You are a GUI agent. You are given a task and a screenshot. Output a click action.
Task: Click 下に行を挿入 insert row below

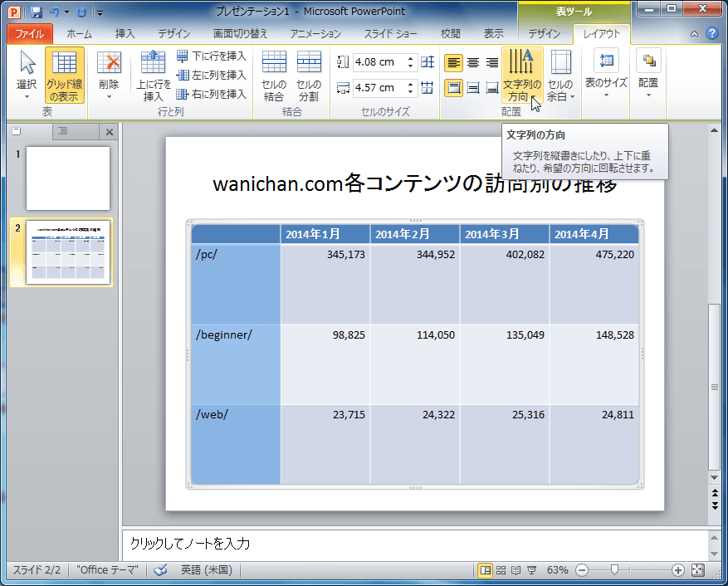coord(211,56)
